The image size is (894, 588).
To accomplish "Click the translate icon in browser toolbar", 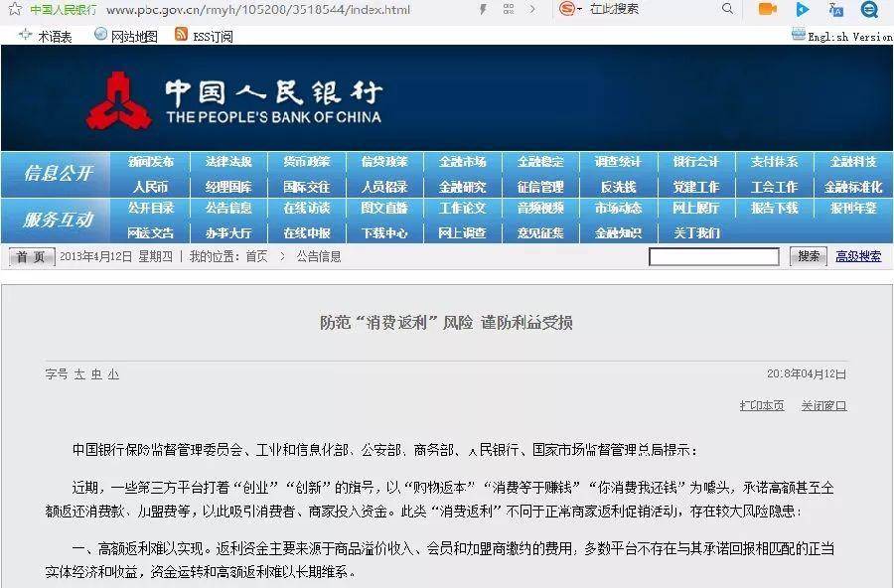I will point(835,10).
